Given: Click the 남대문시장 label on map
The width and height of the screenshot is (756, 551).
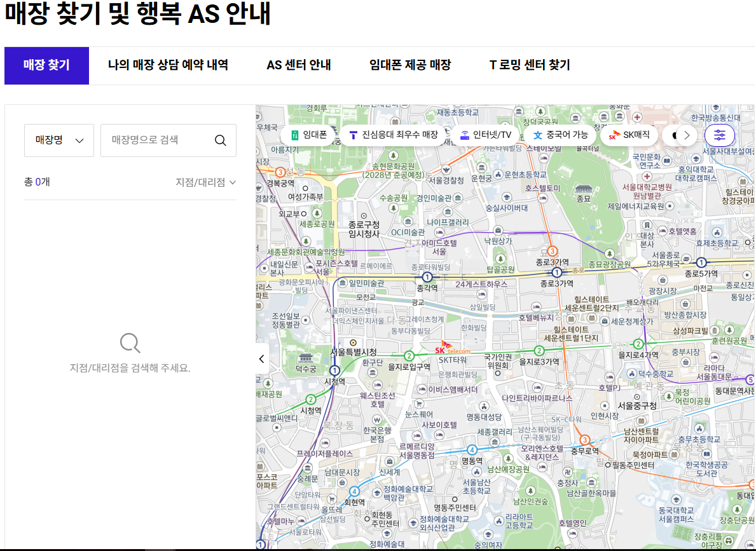Looking at the screenshot, I should [x=342, y=472].
